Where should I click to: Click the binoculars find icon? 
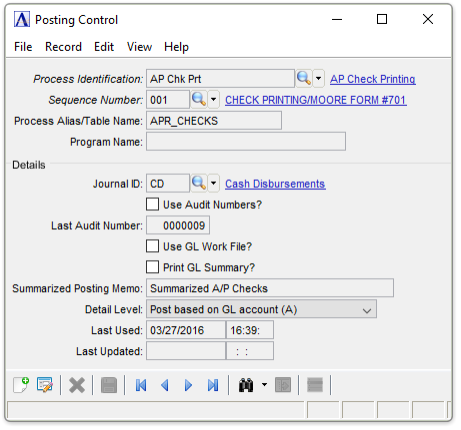(246, 385)
